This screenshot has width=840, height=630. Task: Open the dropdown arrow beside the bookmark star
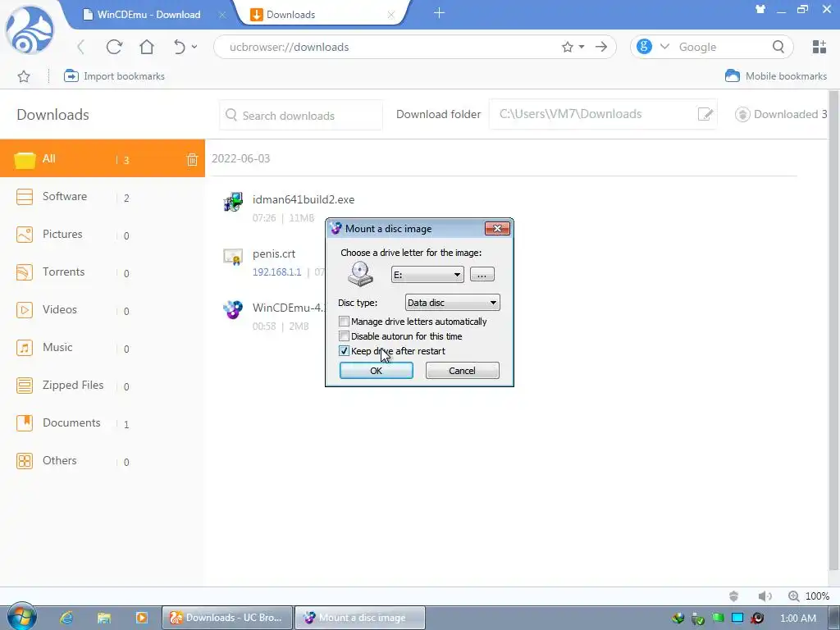[582, 47]
